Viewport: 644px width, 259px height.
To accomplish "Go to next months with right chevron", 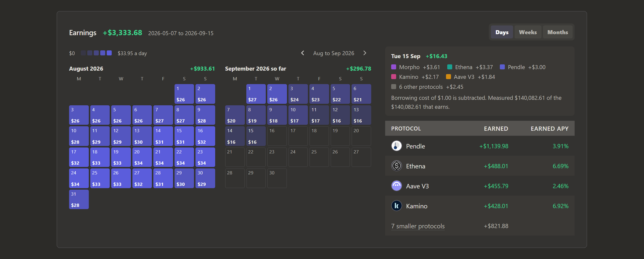I will [365, 53].
